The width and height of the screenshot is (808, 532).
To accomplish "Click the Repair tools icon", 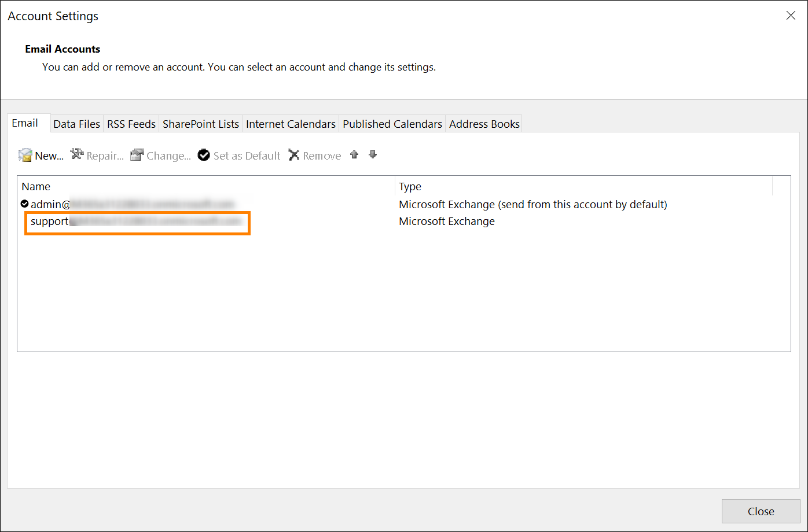I will click(x=77, y=154).
